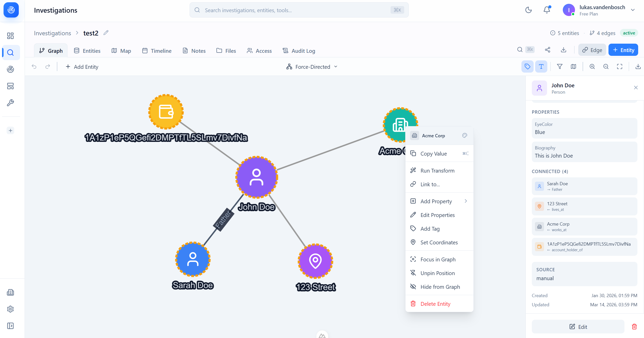Toggle entity tag labels on the graph
This screenshot has width=644, height=338.
528,66
